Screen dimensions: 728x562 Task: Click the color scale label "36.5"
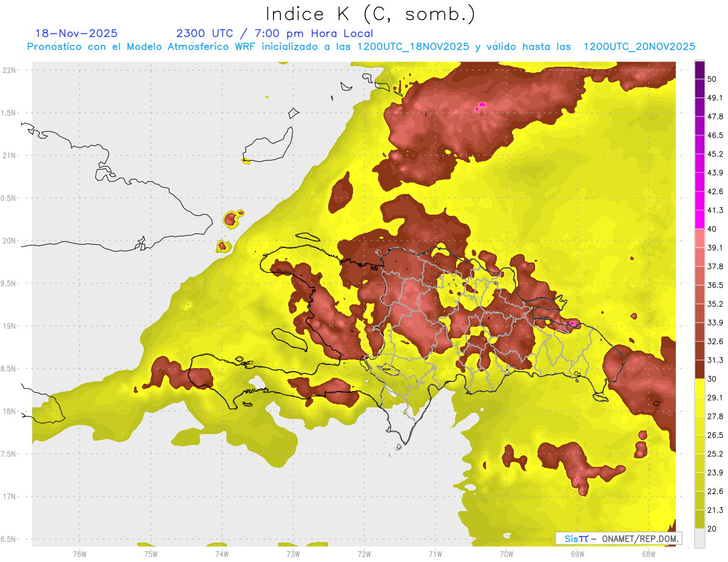pyautogui.click(x=715, y=285)
